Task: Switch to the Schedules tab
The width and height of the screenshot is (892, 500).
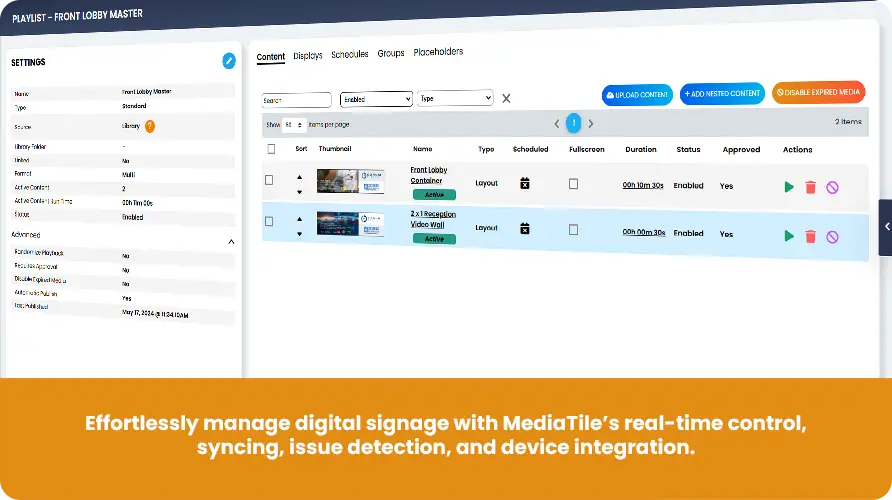Action: 350,54
